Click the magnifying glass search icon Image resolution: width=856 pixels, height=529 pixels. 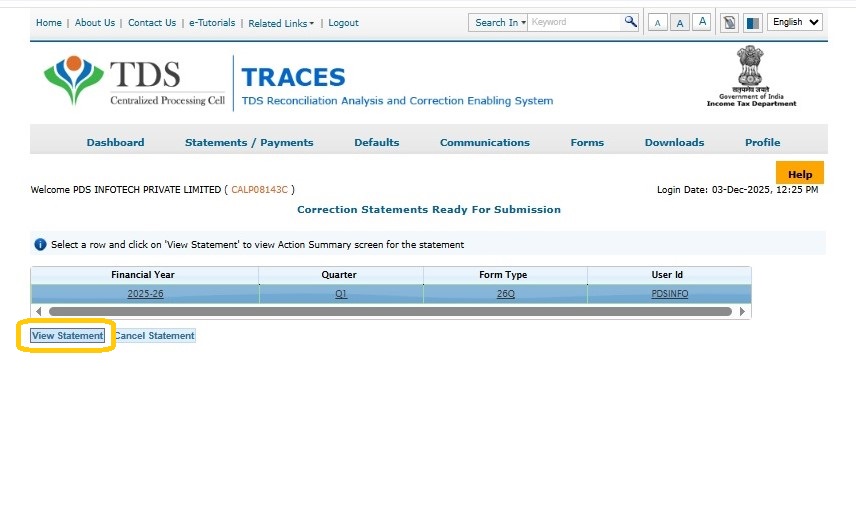pos(630,22)
